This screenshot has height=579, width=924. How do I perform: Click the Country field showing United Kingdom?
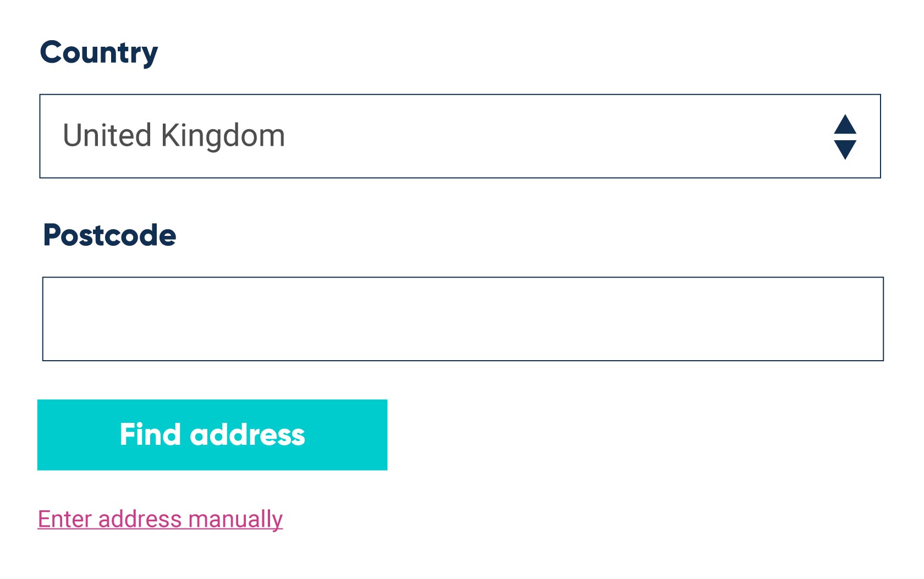coord(462,135)
